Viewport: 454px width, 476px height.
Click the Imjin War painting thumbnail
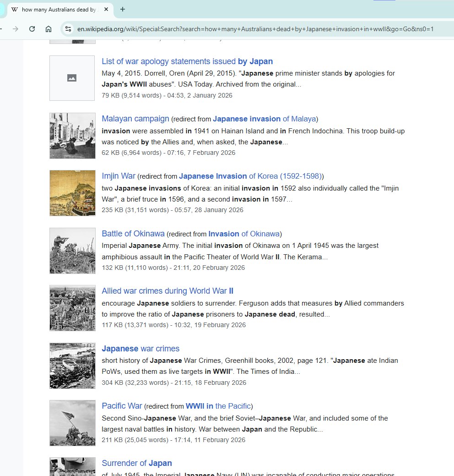(x=72, y=193)
